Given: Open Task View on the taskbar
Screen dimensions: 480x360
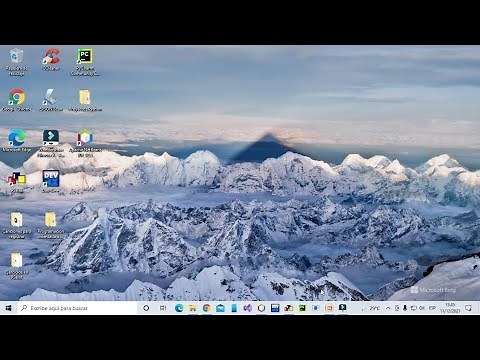Looking at the screenshot, I should 163,308.
